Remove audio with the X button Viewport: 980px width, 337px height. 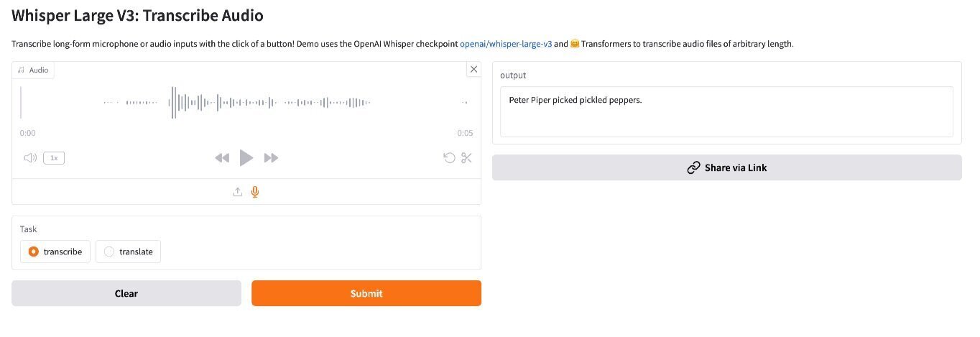473,69
